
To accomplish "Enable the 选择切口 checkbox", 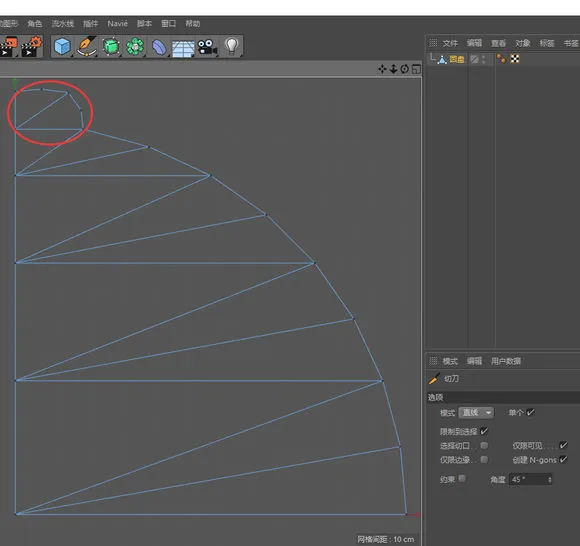I will coord(484,445).
